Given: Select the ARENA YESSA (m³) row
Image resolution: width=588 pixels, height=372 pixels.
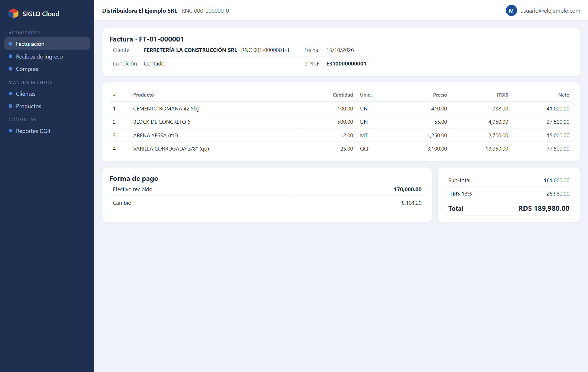Looking at the screenshot, I should click(x=341, y=135).
